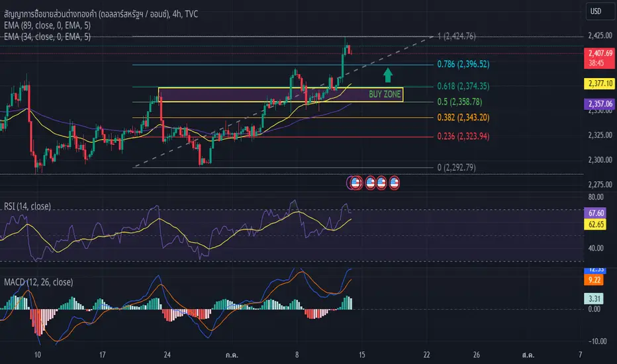Click the last US flag economic event icon
Viewport: 617px width, 364px height.
[x=395, y=183]
